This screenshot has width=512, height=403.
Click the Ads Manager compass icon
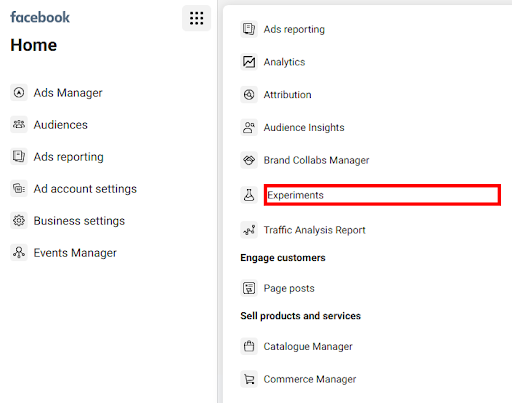[x=19, y=92]
